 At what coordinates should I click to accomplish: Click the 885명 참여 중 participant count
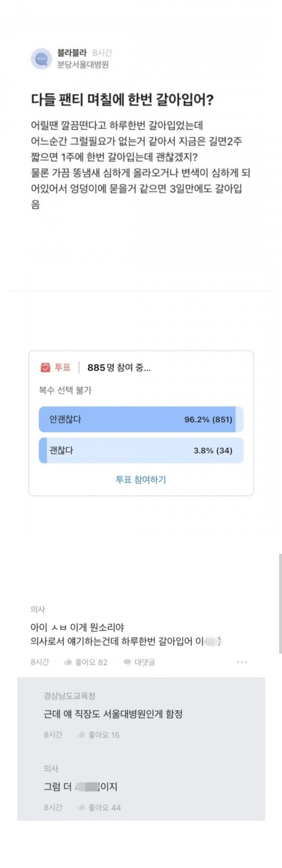pyautogui.click(x=119, y=368)
